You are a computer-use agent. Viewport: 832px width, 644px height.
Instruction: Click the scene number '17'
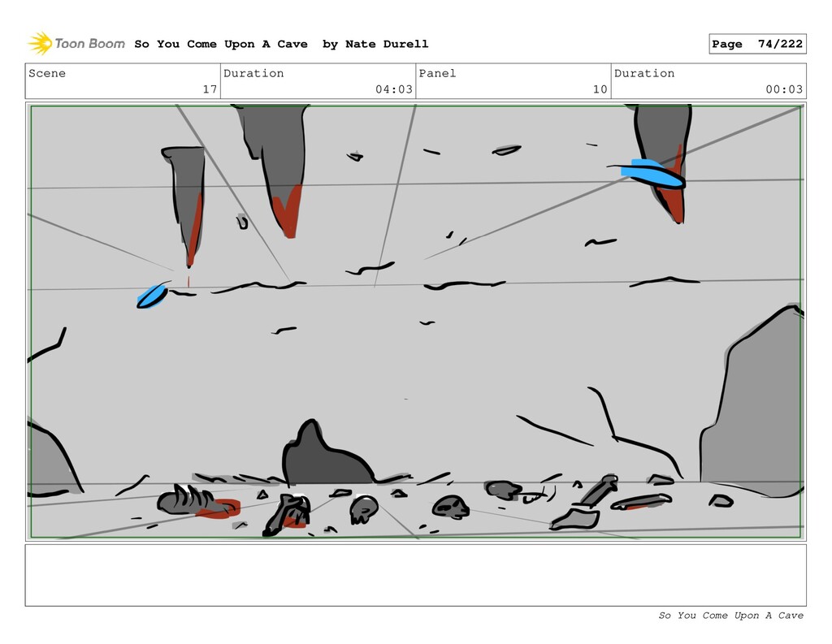click(210, 89)
